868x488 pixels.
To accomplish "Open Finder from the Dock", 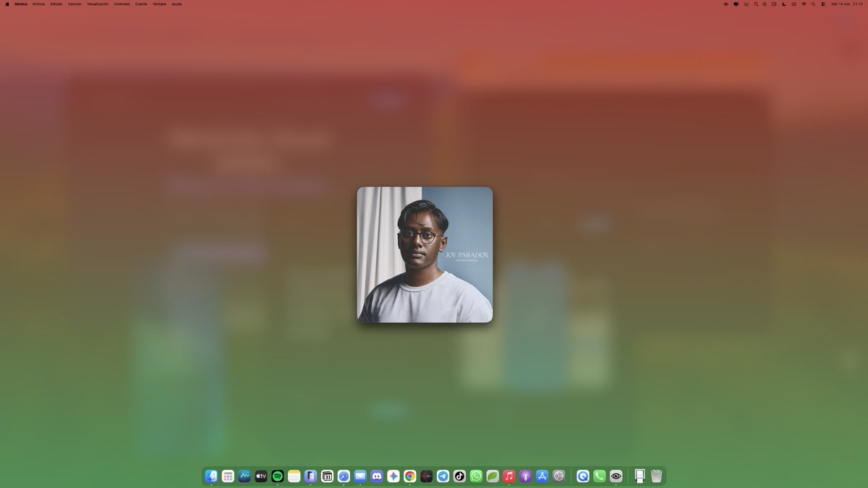I will tap(211, 476).
